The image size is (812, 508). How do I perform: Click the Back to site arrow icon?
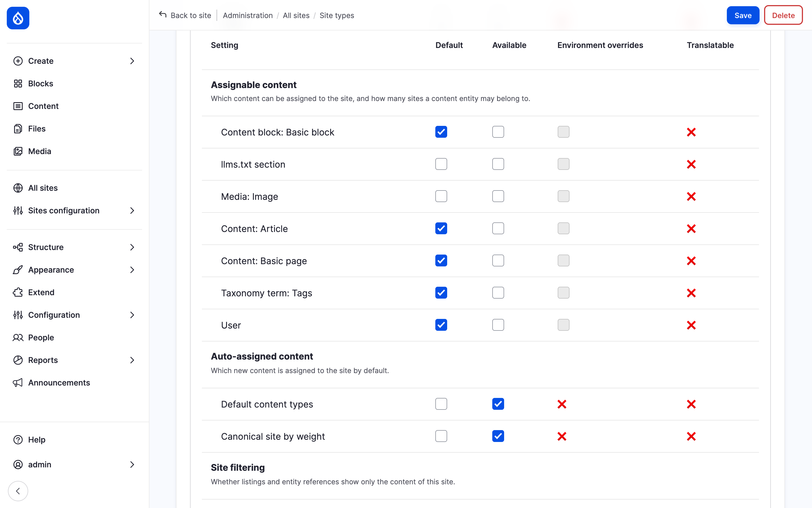click(x=163, y=15)
